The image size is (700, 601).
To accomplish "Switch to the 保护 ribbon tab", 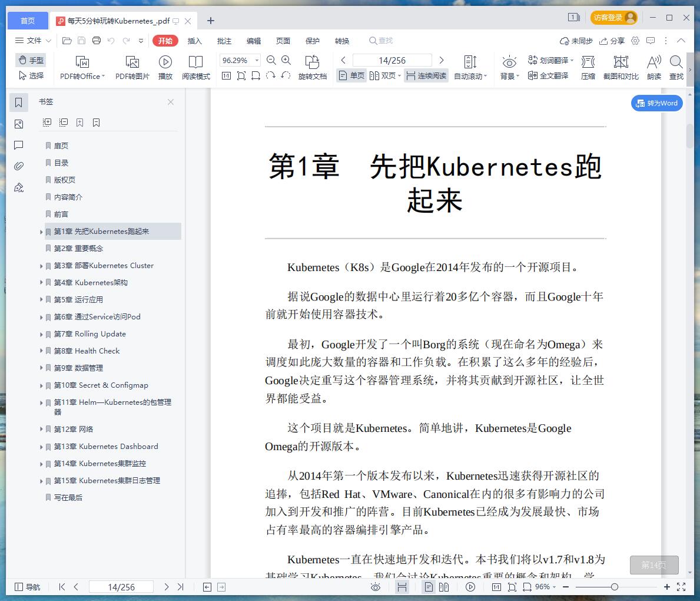I will pyautogui.click(x=313, y=41).
